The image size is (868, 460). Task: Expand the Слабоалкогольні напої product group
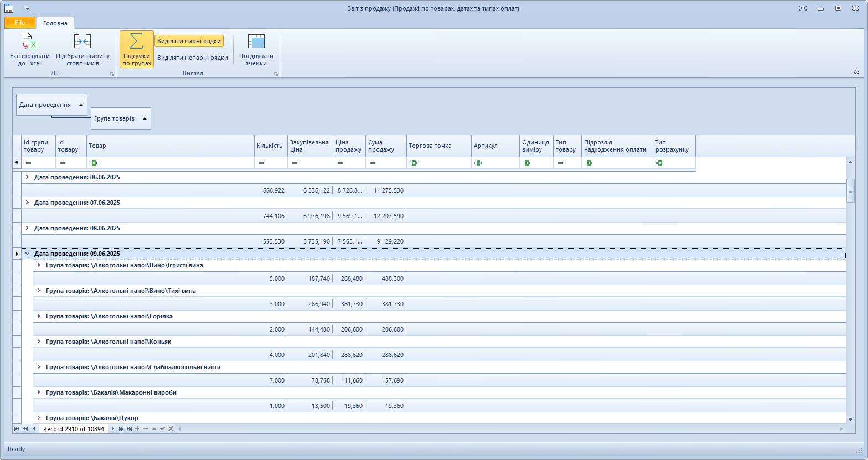(x=39, y=367)
